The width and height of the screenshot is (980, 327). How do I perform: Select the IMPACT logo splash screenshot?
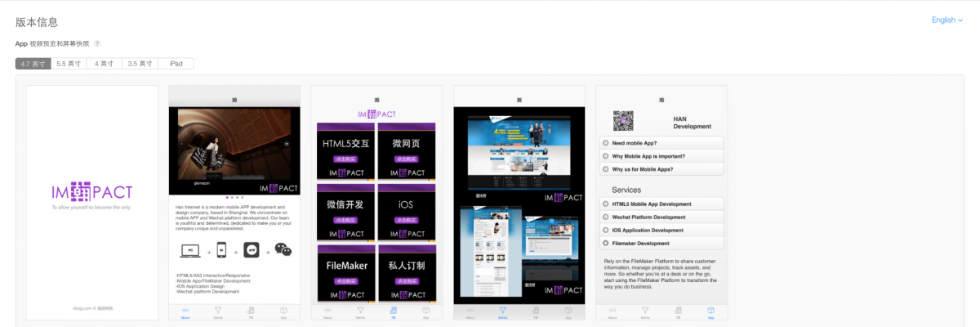(x=91, y=202)
